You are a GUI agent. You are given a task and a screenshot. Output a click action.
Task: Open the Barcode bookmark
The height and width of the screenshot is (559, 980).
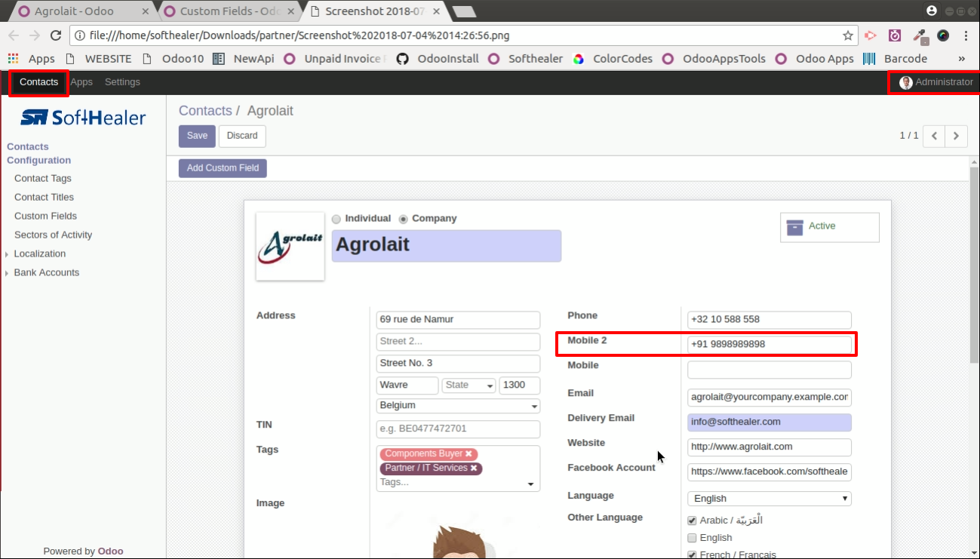[x=896, y=59]
